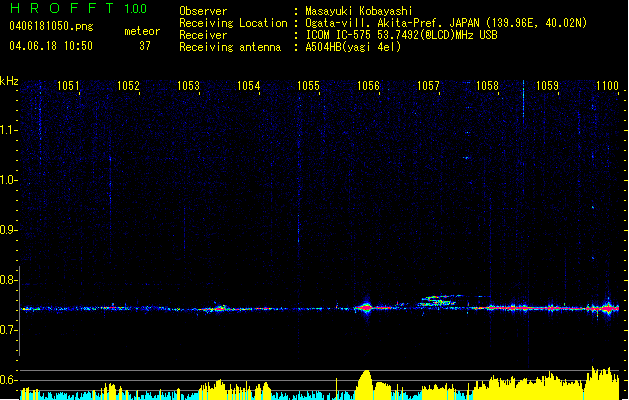Click the Receiving Location label
This screenshot has height=400, width=629.
tap(233, 23)
